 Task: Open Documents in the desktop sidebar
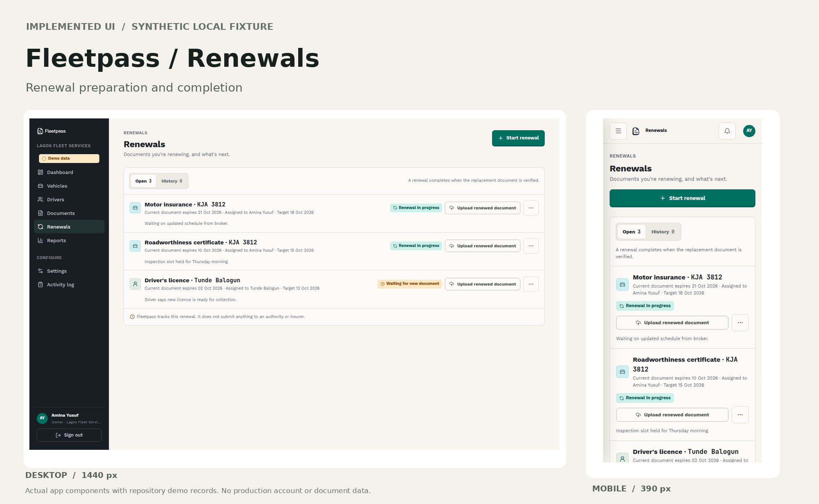[x=69, y=213]
